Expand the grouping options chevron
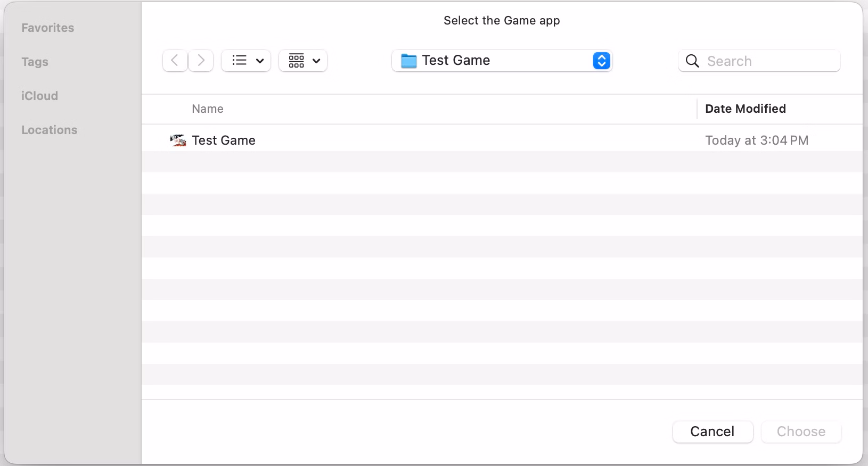 click(x=316, y=61)
